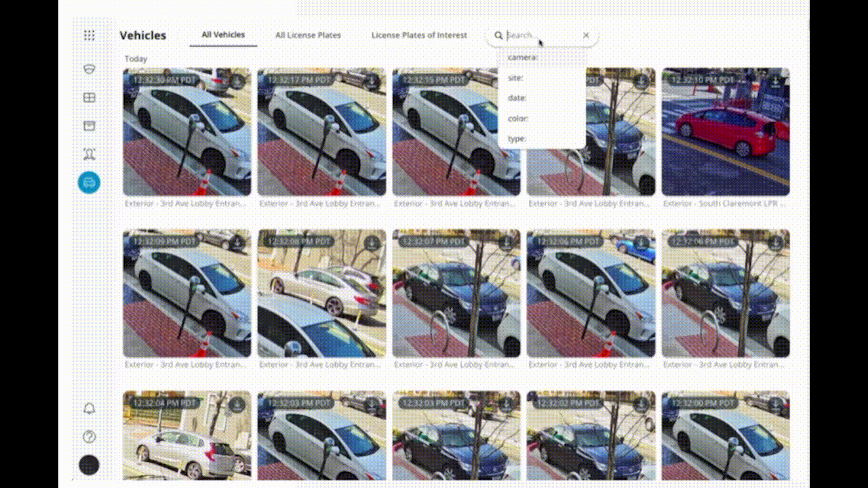868x488 pixels.
Task: Download the 12:32:04 PM vehicle image
Action: pos(237,405)
